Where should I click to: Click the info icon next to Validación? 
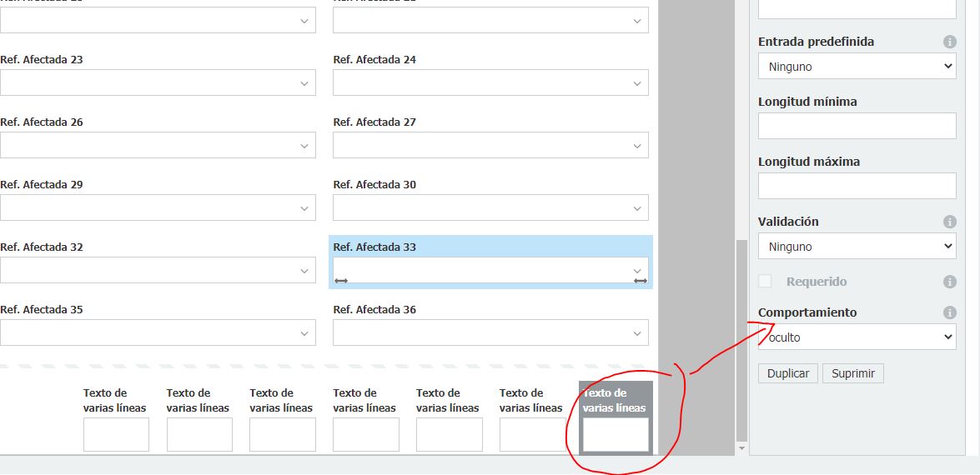949,222
